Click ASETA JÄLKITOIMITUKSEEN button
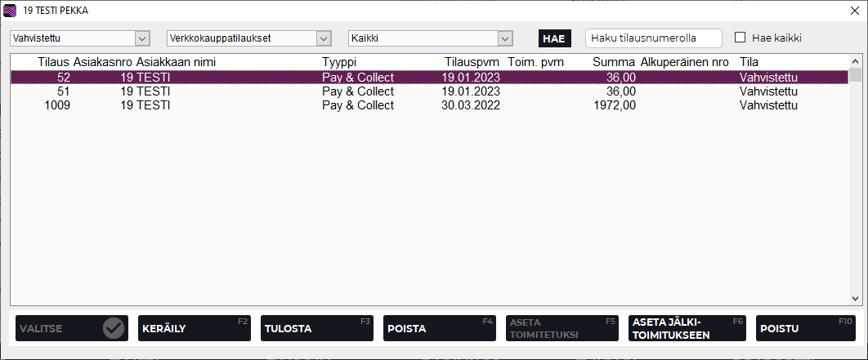 pos(687,328)
